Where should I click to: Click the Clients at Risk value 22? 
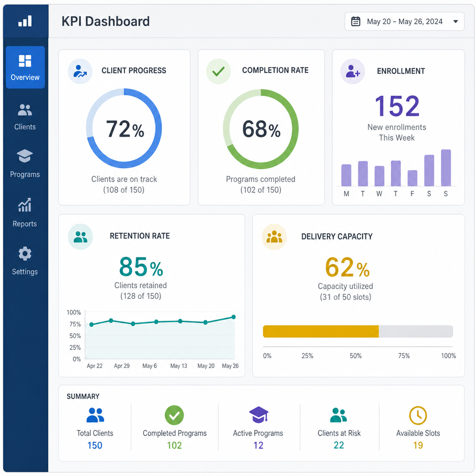pyautogui.click(x=339, y=445)
